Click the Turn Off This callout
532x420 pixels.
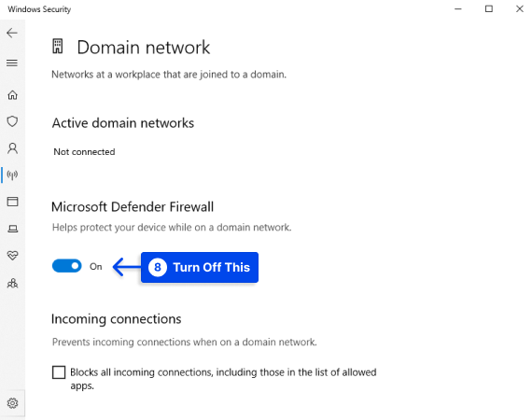200,267
